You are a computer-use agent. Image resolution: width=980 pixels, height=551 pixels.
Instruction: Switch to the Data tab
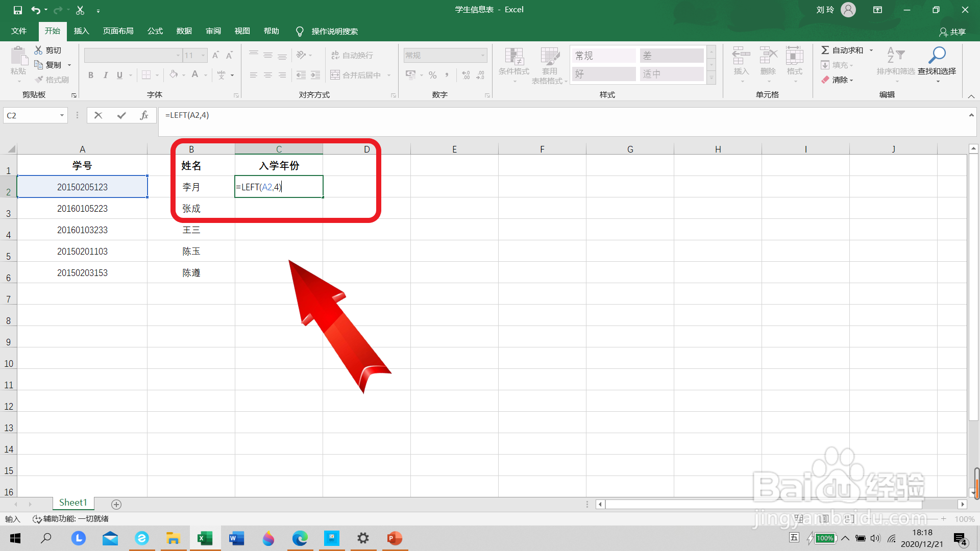point(184,31)
